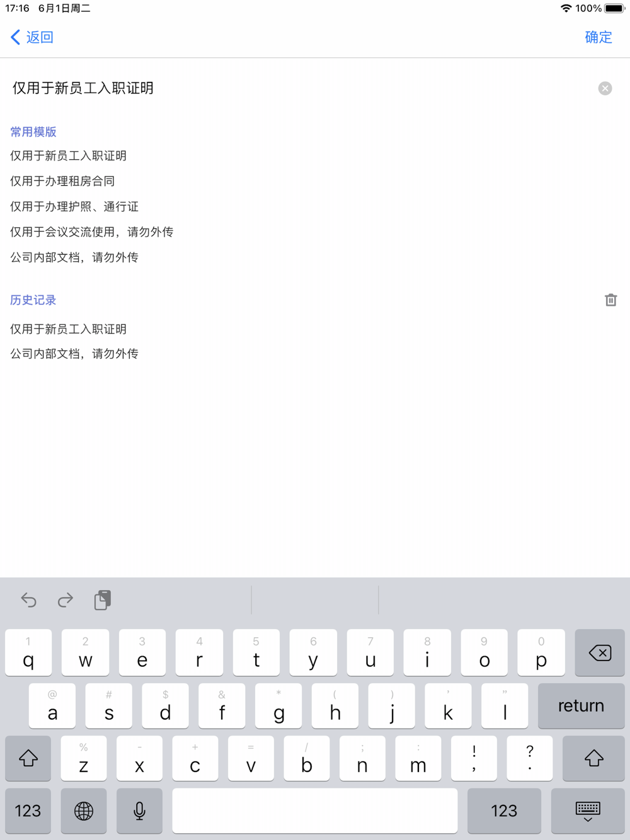Tap the q key
The image size is (630, 840).
click(28, 652)
